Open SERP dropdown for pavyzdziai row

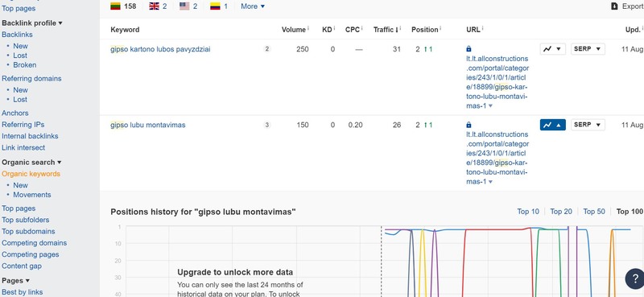(x=588, y=49)
